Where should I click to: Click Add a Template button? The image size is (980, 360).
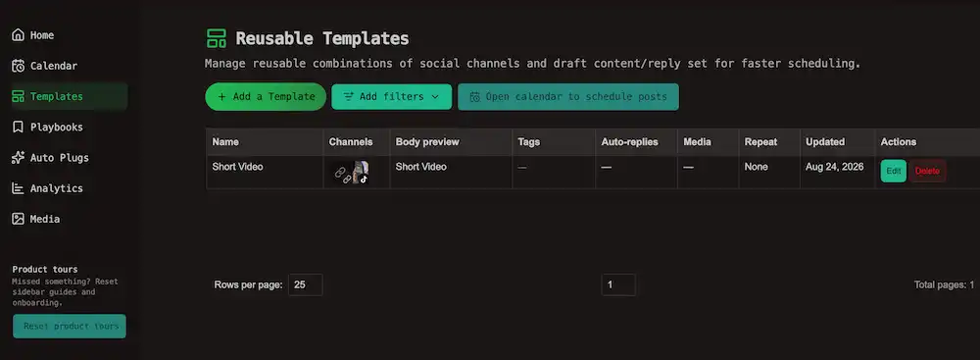click(266, 97)
